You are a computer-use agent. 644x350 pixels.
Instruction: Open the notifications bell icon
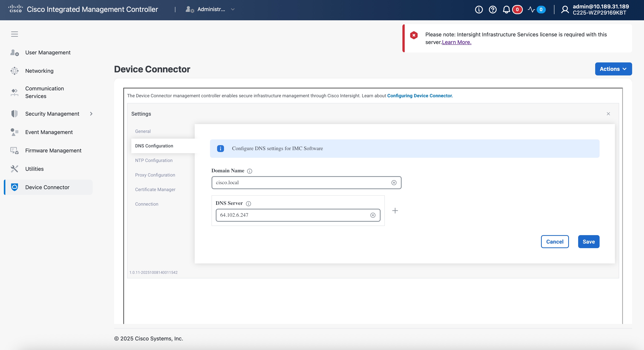[x=507, y=10]
